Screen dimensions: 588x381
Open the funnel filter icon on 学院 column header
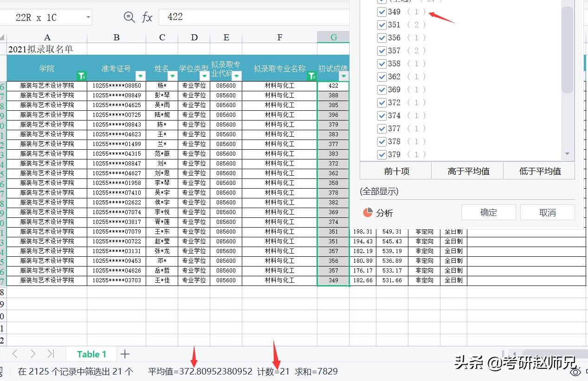point(82,76)
